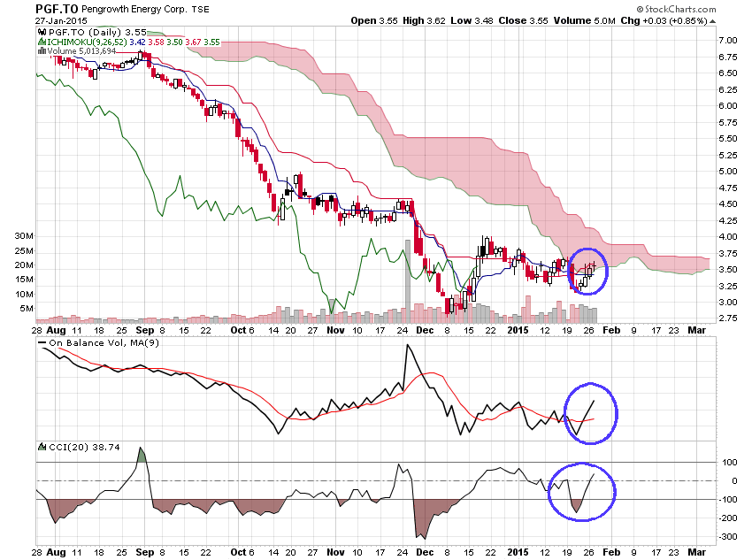
Task: Click the Volume 5.0M header value
Action: [584, 20]
